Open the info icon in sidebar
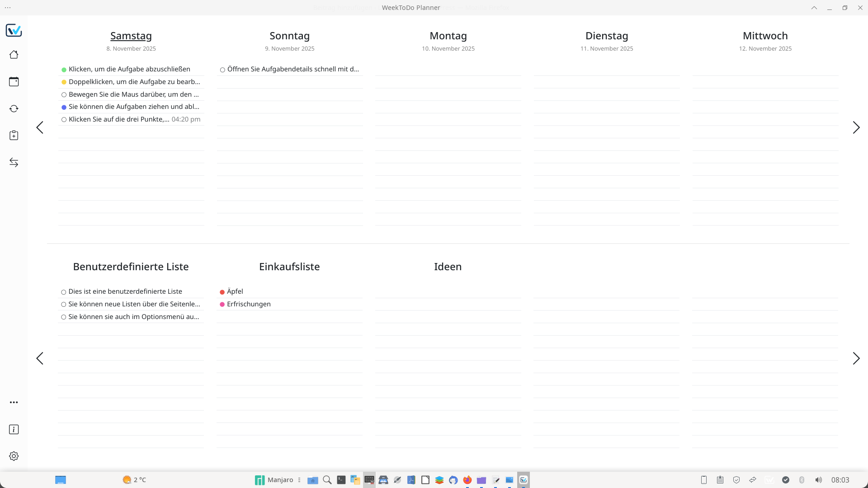 (14, 429)
